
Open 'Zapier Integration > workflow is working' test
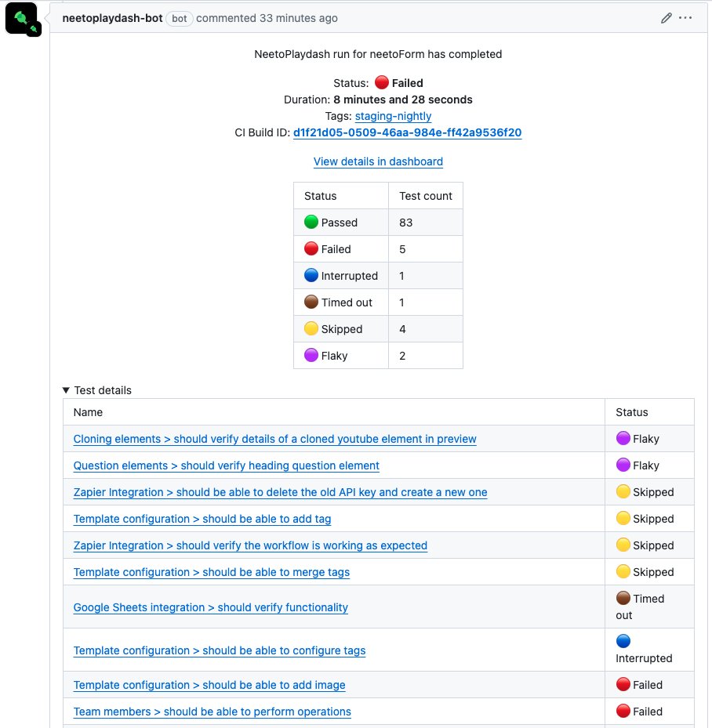click(x=250, y=545)
